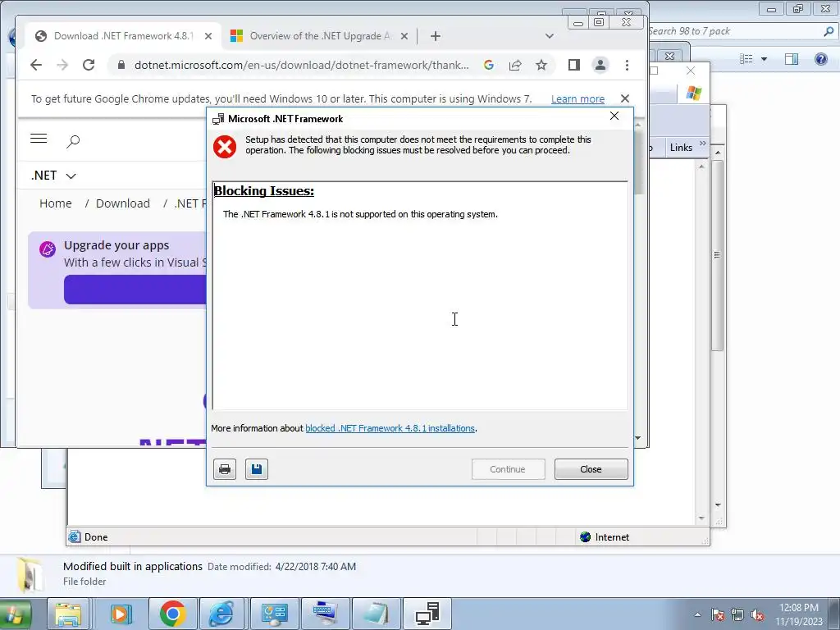Open Windows Explorer from taskbar
Image resolution: width=840 pixels, height=630 pixels.
click(68, 614)
